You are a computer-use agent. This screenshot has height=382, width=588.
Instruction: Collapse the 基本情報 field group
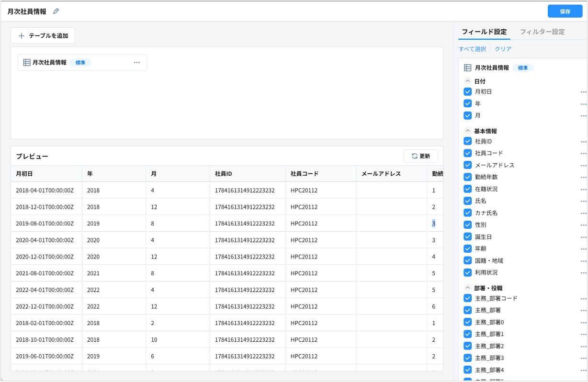(468, 131)
